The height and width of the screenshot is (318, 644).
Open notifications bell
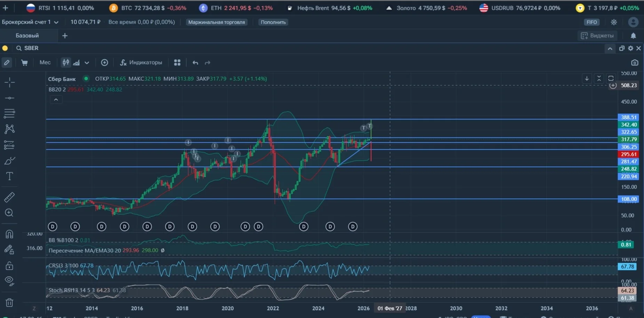click(633, 35)
